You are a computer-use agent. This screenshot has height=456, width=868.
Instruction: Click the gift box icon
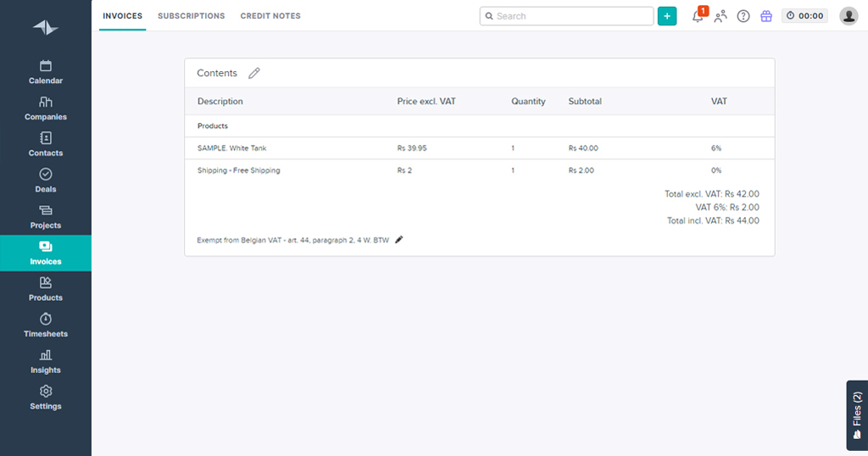pyautogui.click(x=766, y=16)
